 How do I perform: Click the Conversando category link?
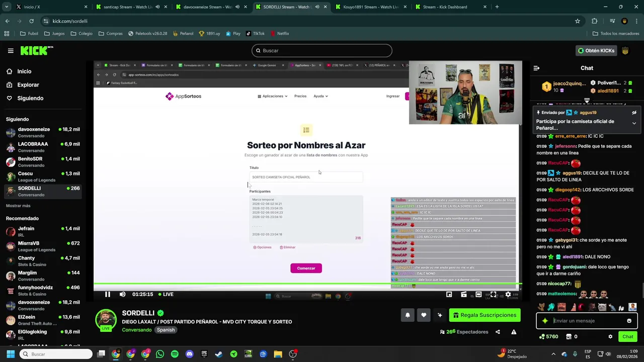tap(136, 330)
